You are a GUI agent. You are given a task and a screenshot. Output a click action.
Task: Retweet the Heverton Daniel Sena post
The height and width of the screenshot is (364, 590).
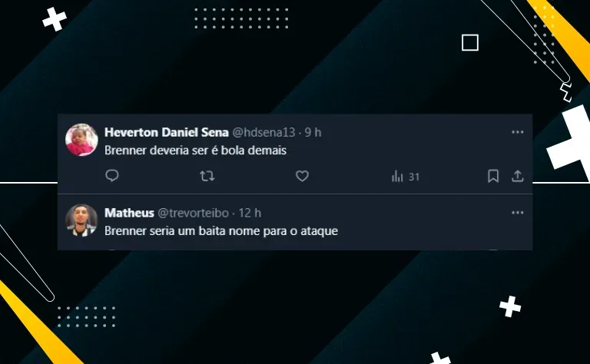(x=207, y=176)
